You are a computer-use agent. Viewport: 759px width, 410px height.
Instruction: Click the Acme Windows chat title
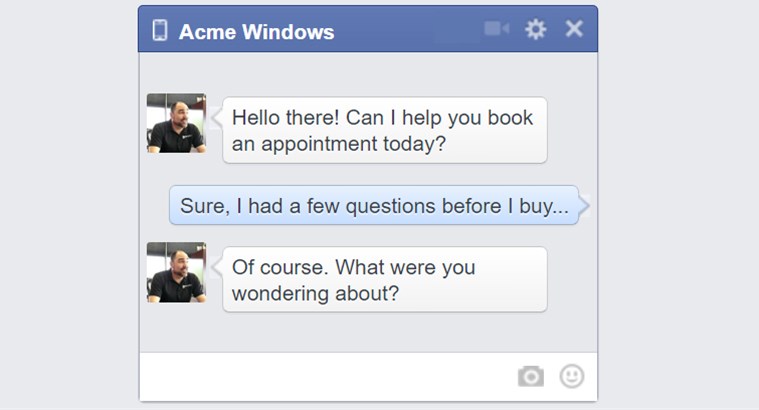[x=256, y=31]
